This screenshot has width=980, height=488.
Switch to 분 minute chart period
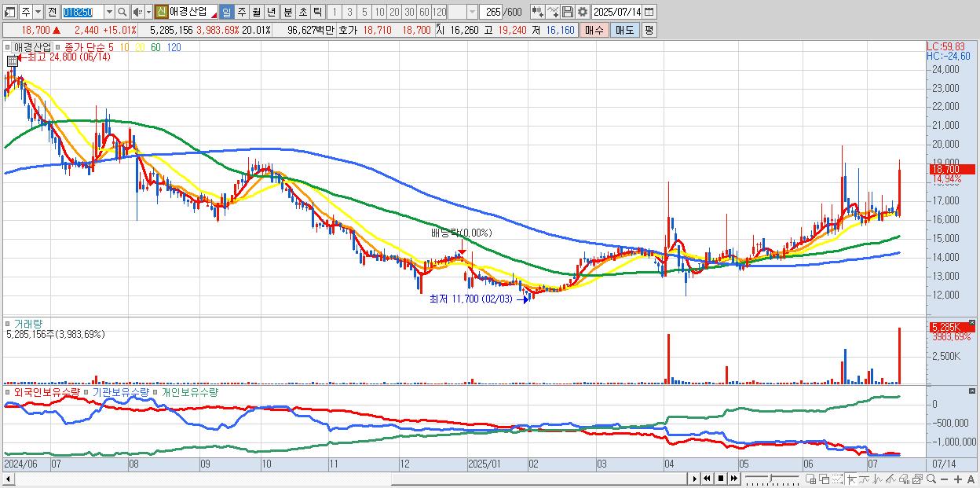287,12
